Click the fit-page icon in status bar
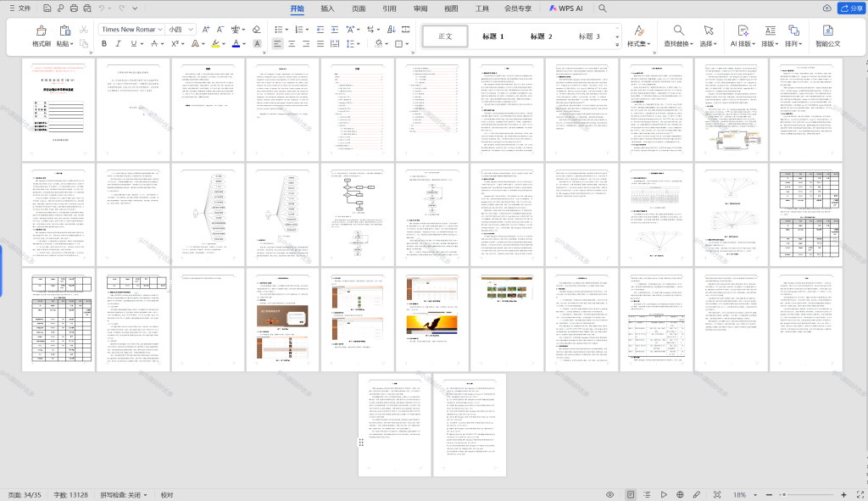 point(717,495)
